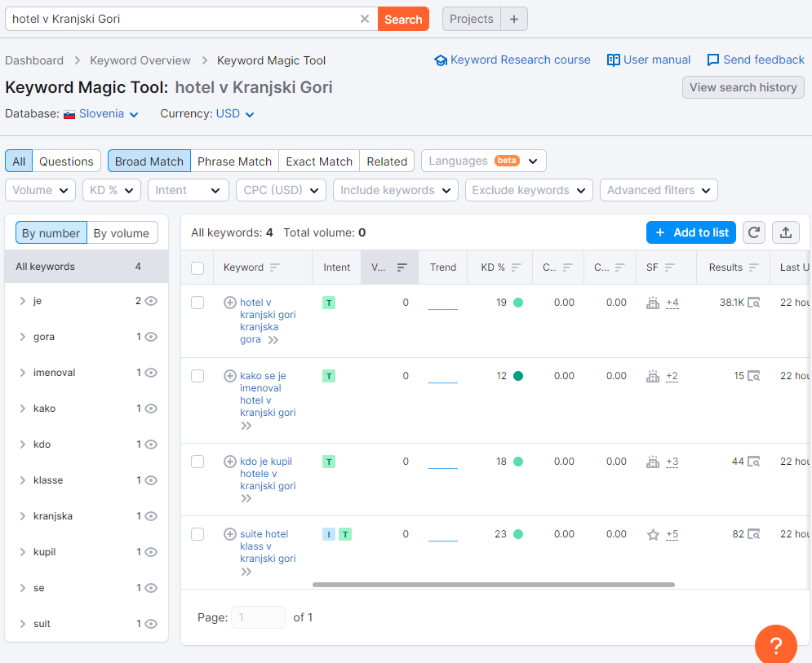This screenshot has width=812, height=663.
Task: Click Send feedback link
Action: coord(756,60)
